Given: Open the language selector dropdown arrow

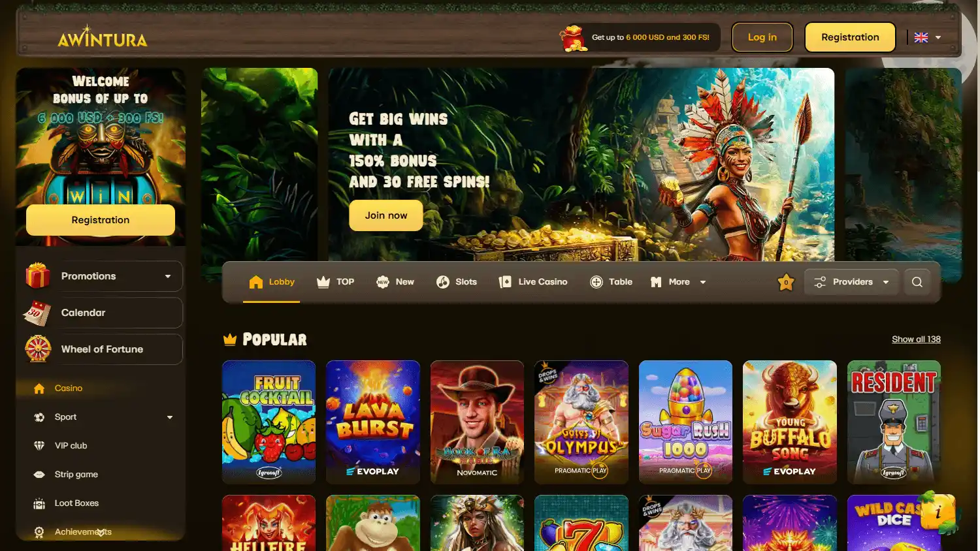Looking at the screenshot, I should click(x=938, y=37).
